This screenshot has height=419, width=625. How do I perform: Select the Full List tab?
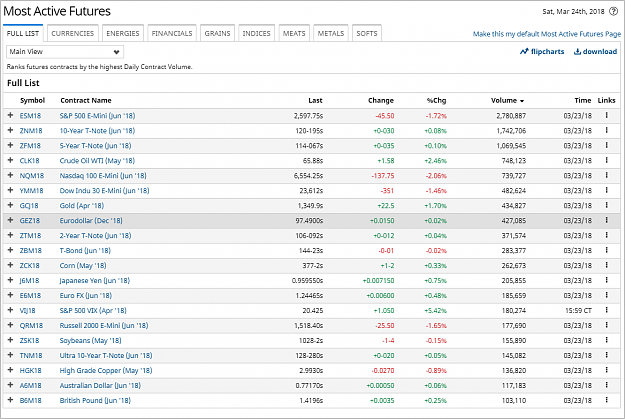23,33
